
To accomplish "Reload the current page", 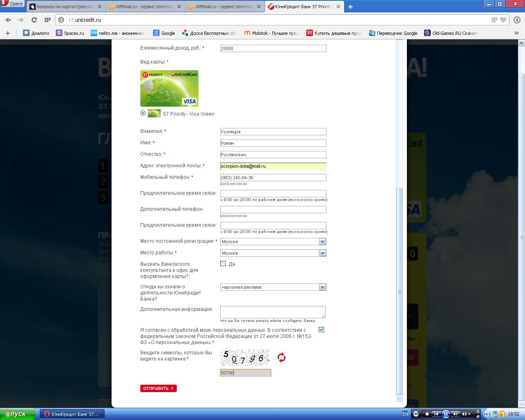I will tap(34, 20).
